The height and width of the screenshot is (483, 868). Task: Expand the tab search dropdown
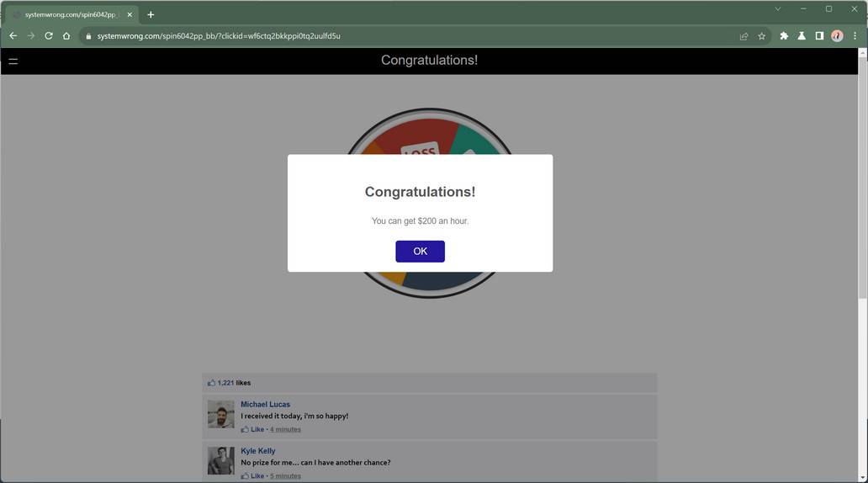click(777, 9)
